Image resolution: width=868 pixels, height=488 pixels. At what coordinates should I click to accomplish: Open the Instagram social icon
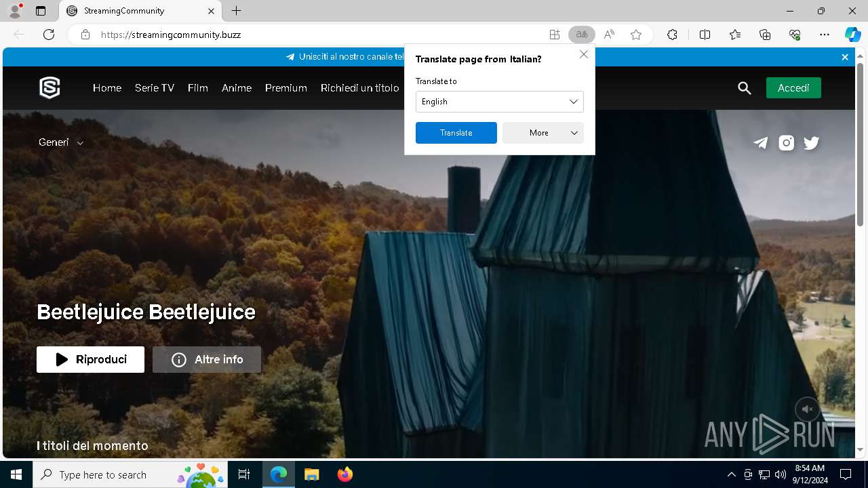(x=786, y=142)
